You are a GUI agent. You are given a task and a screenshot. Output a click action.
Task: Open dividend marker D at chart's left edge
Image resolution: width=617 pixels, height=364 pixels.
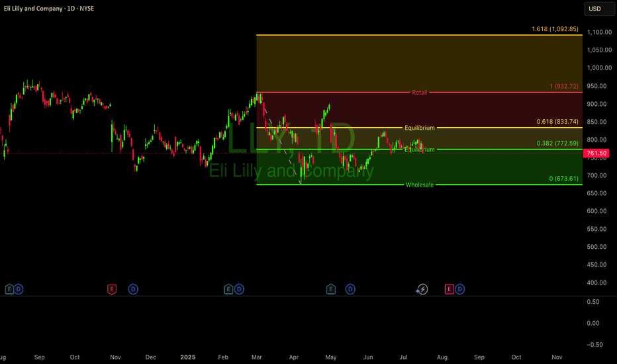(x=19, y=290)
